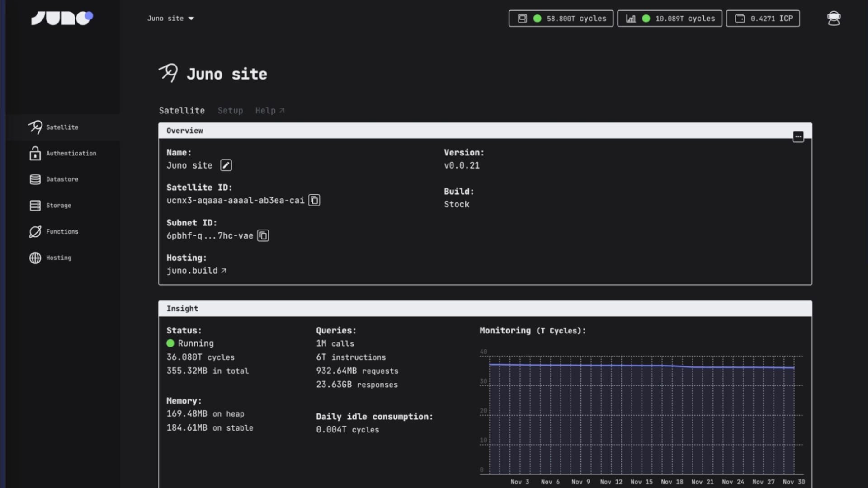Edit the satellite name with pencil icon
This screenshot has height=488, width=868.
(226, 165)
